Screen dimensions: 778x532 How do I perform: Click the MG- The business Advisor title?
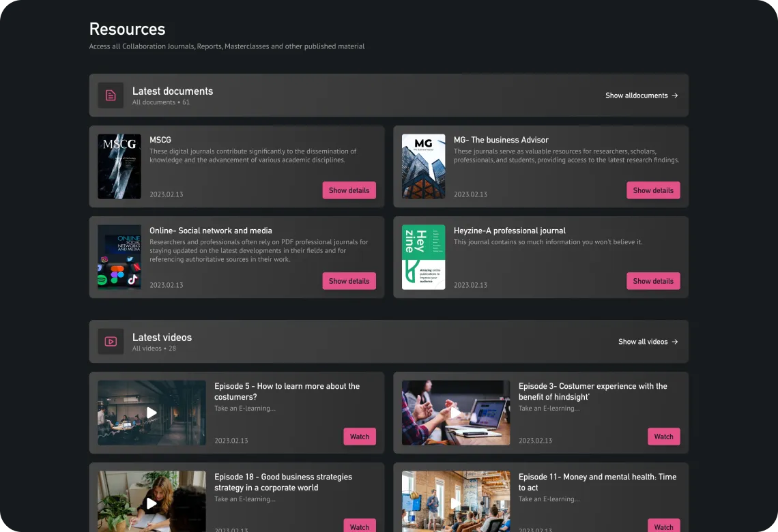point(501,140)
